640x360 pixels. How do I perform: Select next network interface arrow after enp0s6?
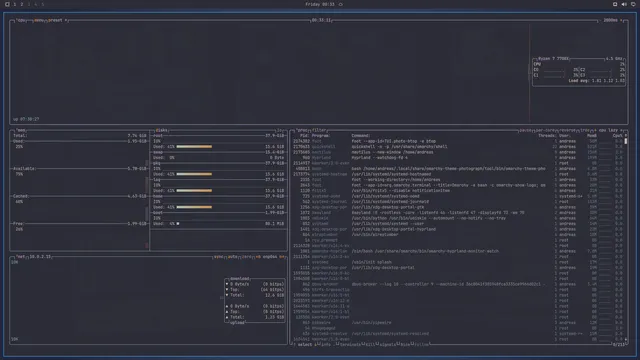[x=282, y=257]
